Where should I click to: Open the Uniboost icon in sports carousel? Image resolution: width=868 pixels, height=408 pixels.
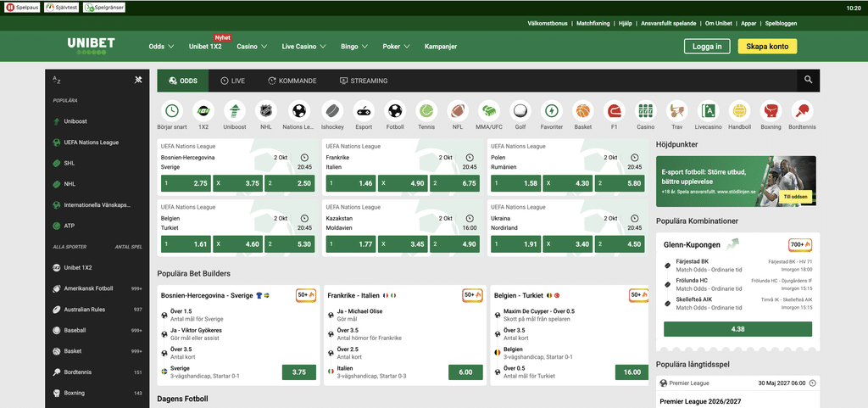(x=235, y=111)
